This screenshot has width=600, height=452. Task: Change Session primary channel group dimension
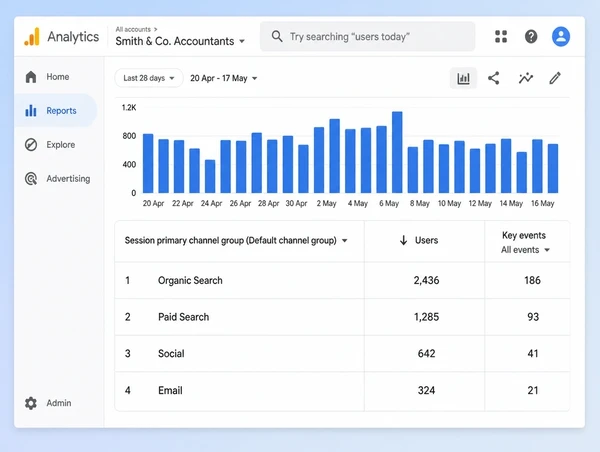pos(236,241)
